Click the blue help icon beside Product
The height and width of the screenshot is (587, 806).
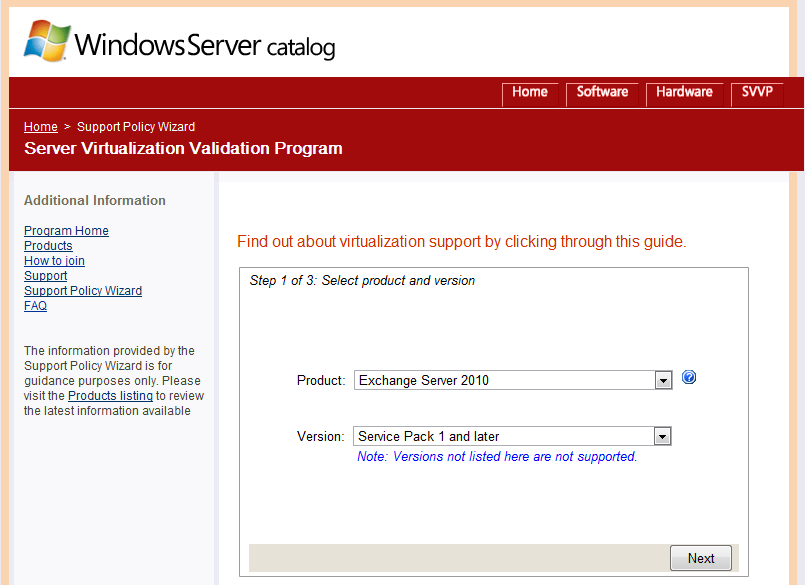pos(689,378)
